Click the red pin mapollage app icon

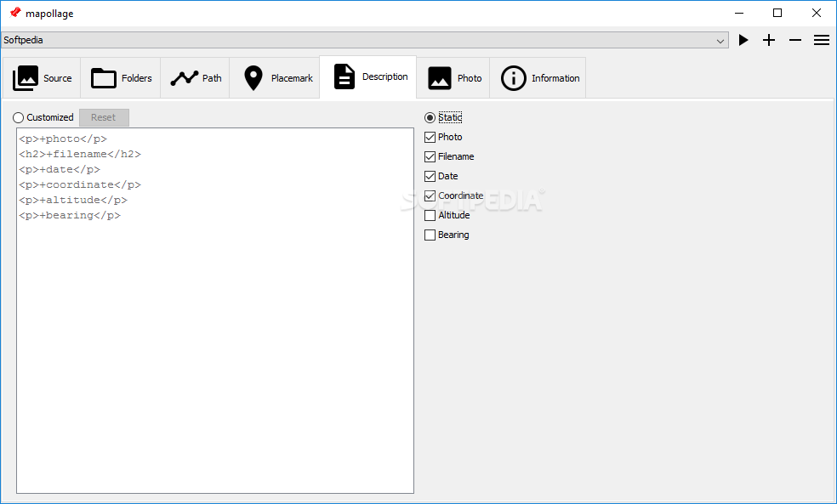(x=15, y=13)
